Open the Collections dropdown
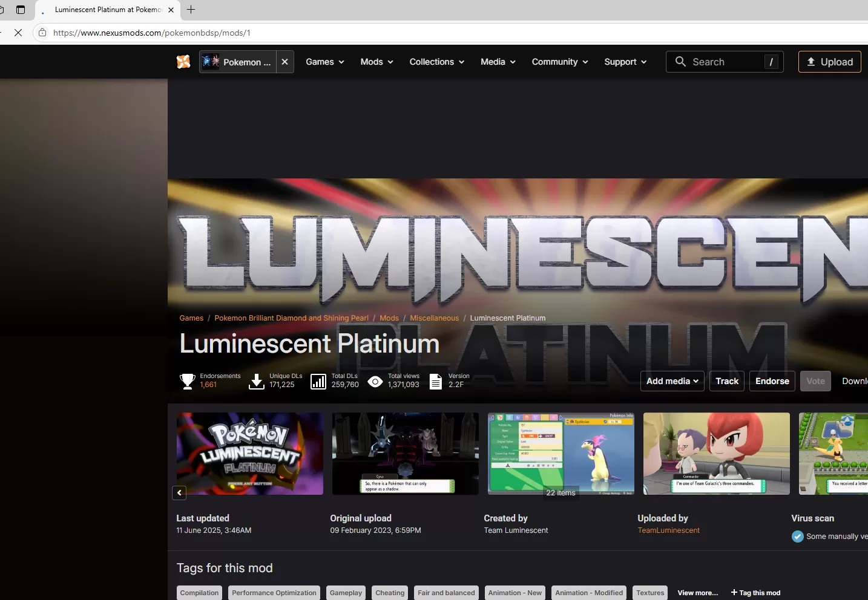The height and width of the screenshot is (600, 868). [x=437, y=62]
